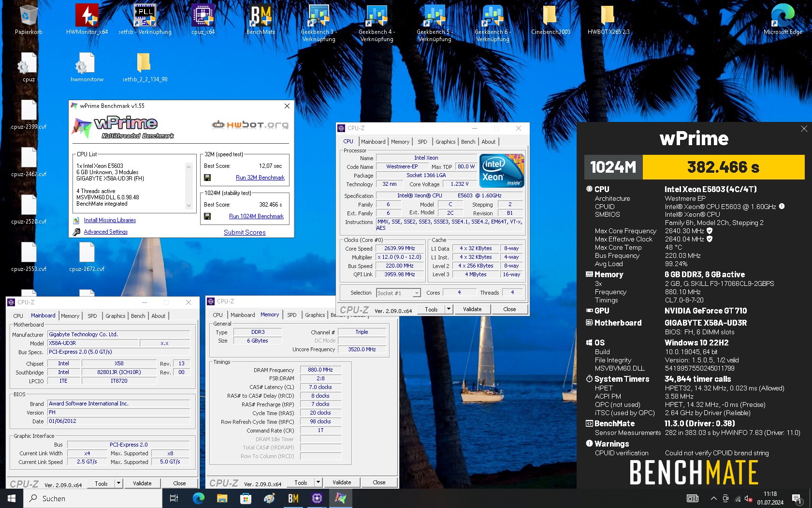Open the cpuz desktop file icon
Screen dimensions: 812x508
pyautogui.click(x=29, y=67)
